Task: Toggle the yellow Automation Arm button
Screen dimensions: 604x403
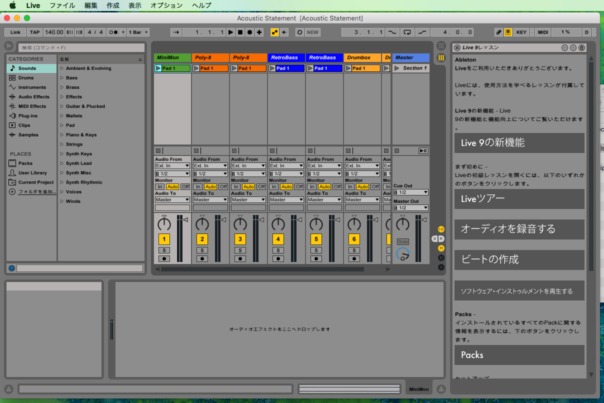Action: [x=275, y=32]
